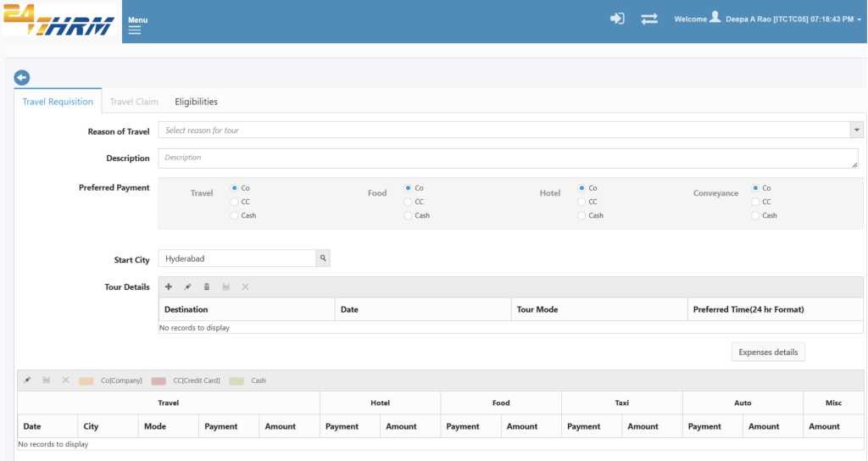Click the Expenses details button
The height and width of the screenshot is (461, 868).
(768, 352)
